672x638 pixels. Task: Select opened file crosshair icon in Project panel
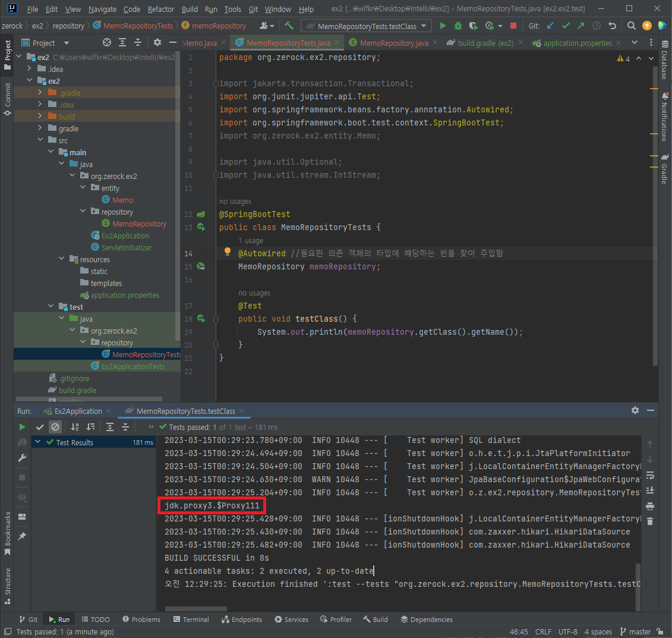pos(107,42)
